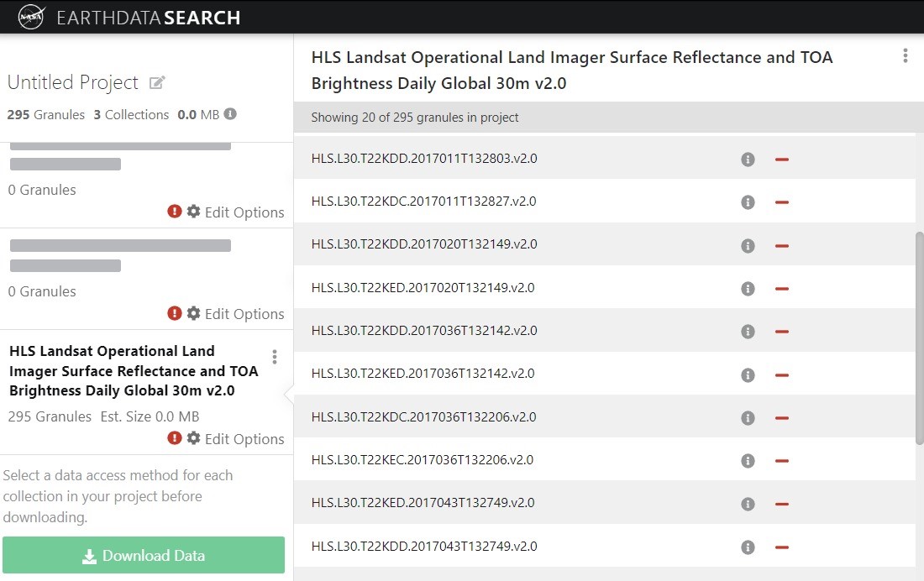
Task: Show project size info icon next to MB
Action: (x=230, y=113)
